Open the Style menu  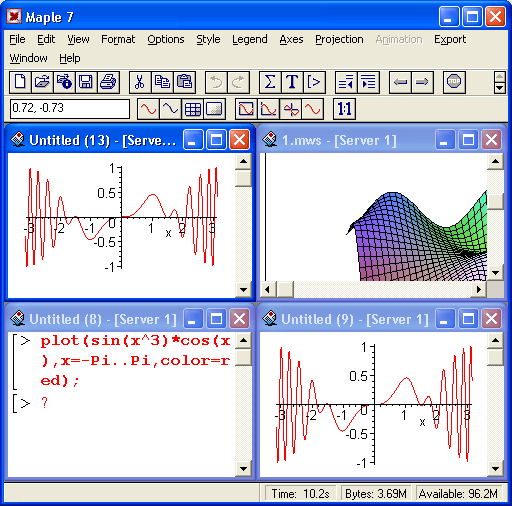coord(208,39)
